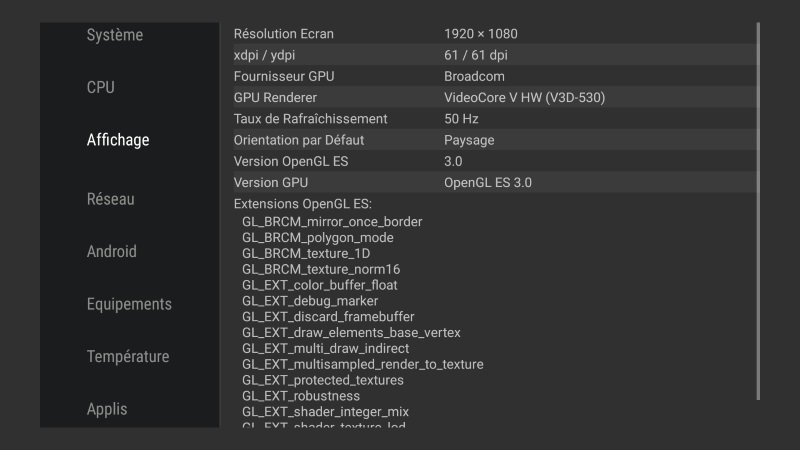Click the GPU Renderer row
This screenshot has height=450, width=800.
coord(490,98)
